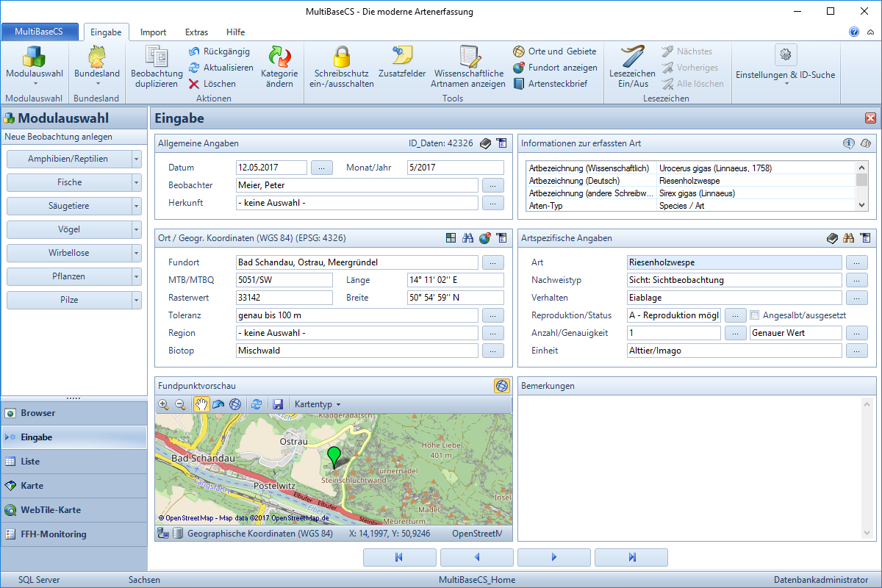Switch to the Extras ribbon tab
This screenshot has height=588, width=882.
coord(196,32)
